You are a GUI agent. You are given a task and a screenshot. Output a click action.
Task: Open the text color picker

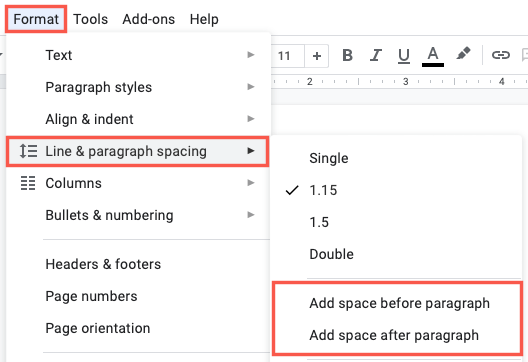click(x=433, y=56)
